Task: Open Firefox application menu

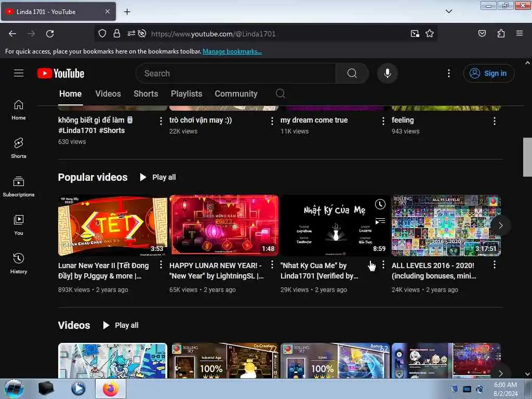Action: (519, 33)
